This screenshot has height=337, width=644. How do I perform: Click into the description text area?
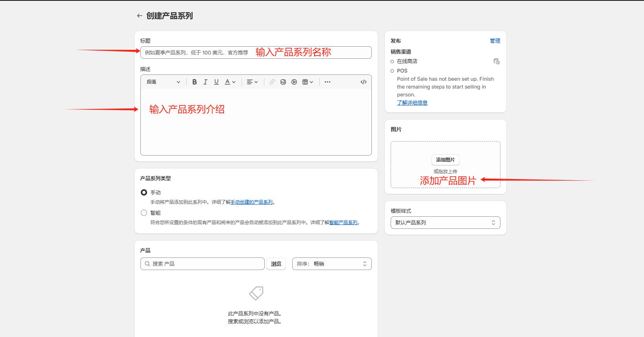point(256,121)
